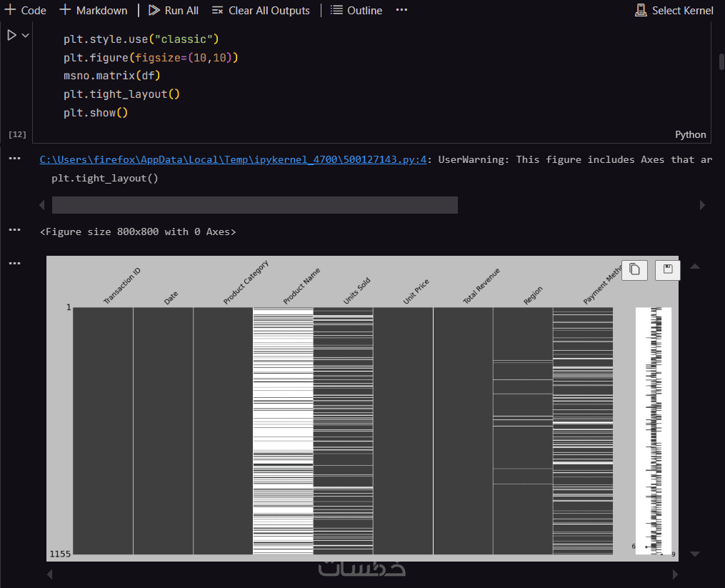The height and width of the screenshot is (588, 725).
Task: Open the ipykernel temp file link
Action: [x=233, y=159]
